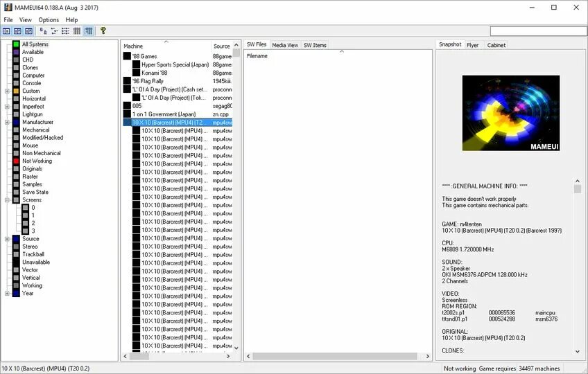This screenshot has width=588, height=374.
Task: Click the CHD folder icon
Action: click(x=16, y=60)
